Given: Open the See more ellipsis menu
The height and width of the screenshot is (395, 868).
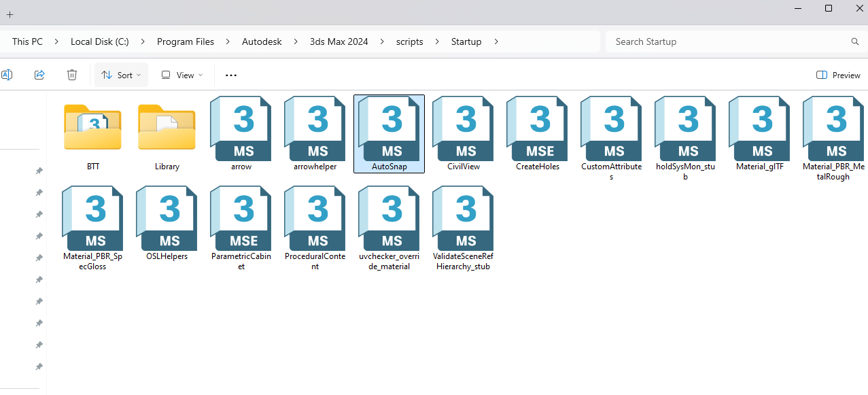Looking at the screenshot, I should (x=231, y=75).
